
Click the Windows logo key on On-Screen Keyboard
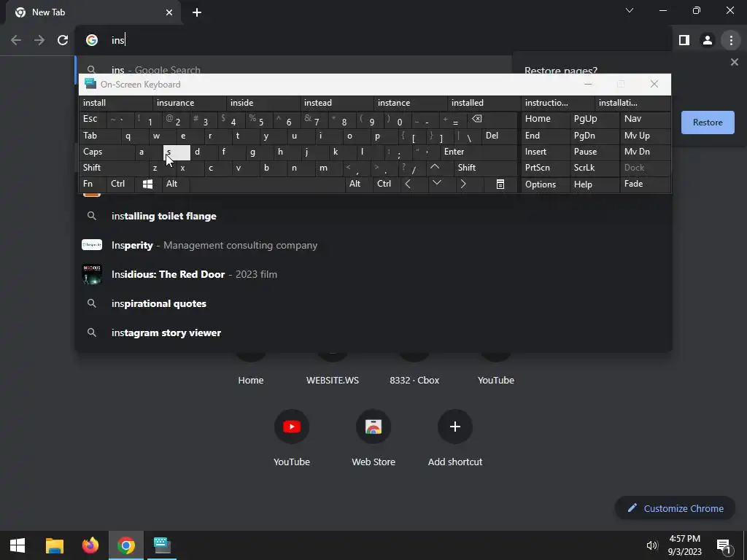147,184
